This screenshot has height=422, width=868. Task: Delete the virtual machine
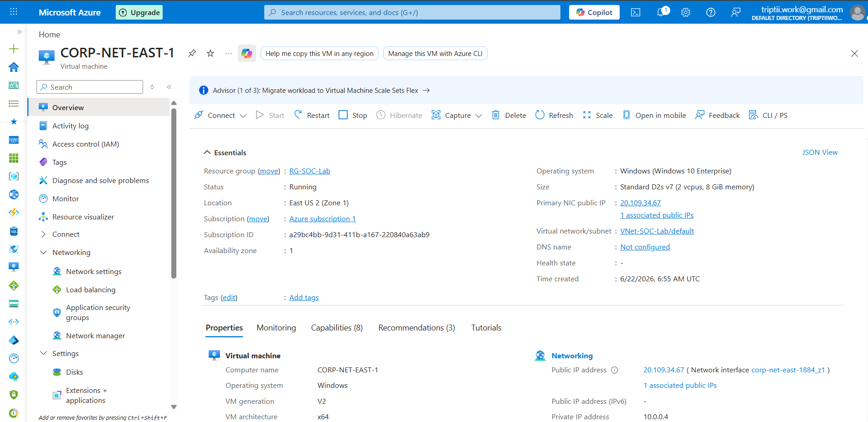pyautogui.click(x=509, y=115)
